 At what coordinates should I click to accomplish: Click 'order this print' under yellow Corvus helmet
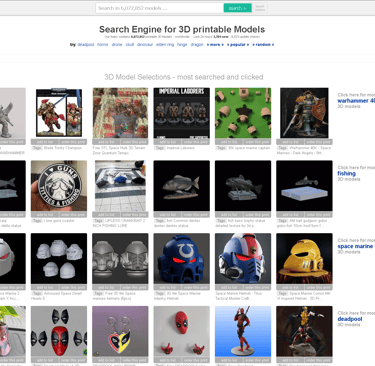319,287
